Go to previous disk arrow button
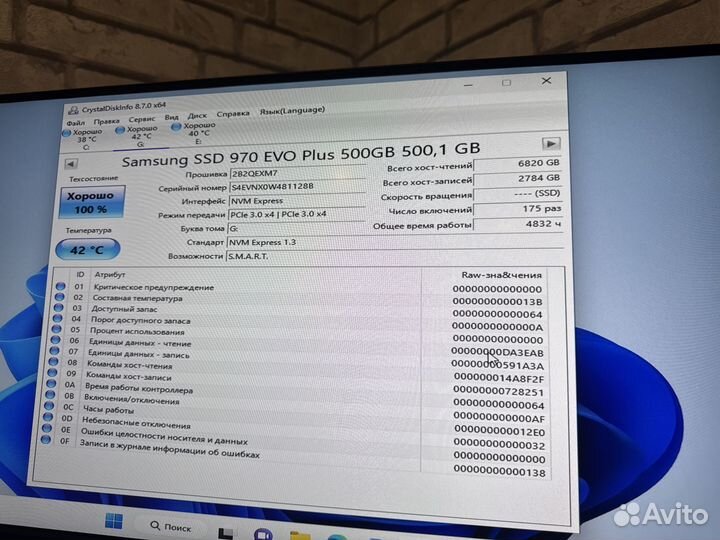This screenshot has height=540, width=720. point(71,164)
